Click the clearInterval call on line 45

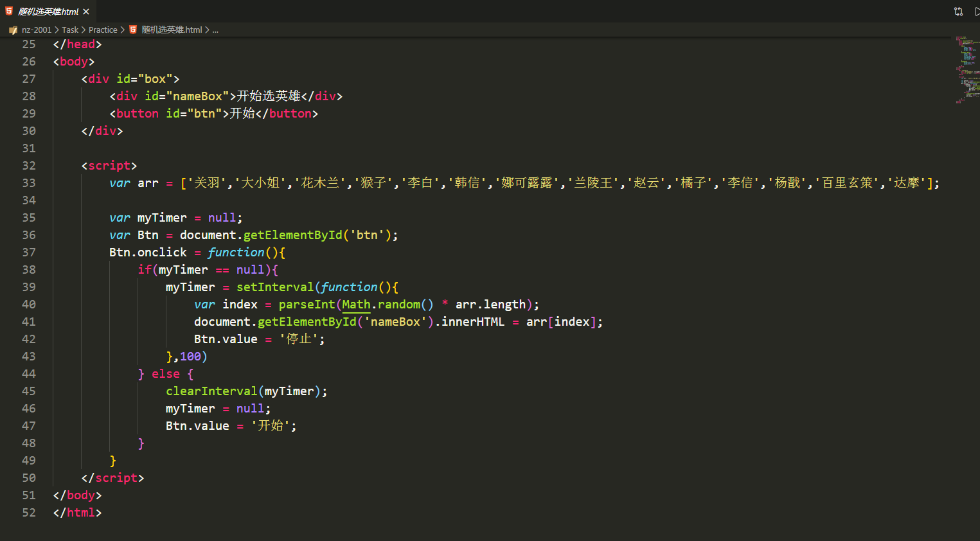[x=211, y=391]
